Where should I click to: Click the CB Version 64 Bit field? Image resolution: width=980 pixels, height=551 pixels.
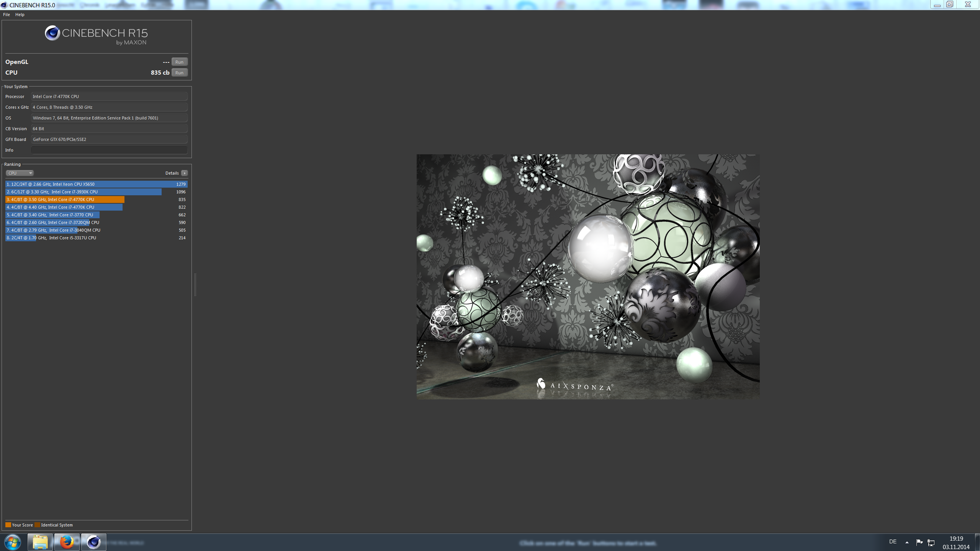[x=109, y=129]
